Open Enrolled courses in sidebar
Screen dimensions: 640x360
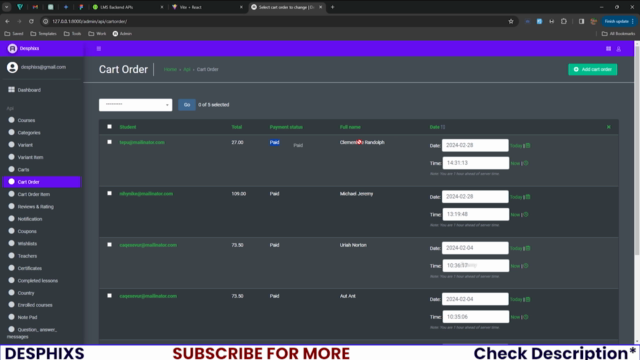click(x=35, y=305)
